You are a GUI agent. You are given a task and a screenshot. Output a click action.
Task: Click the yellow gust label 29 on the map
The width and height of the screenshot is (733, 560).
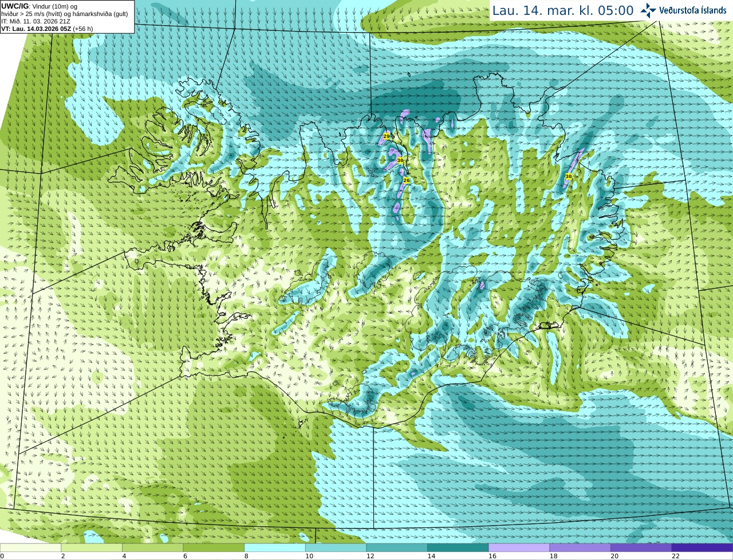[387, 136]
